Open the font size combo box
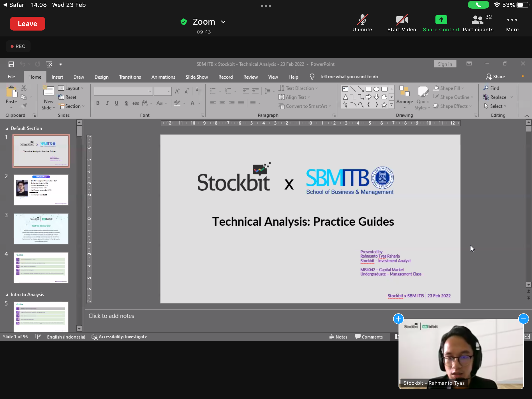The image size is (532, 399). coord(163,91)
